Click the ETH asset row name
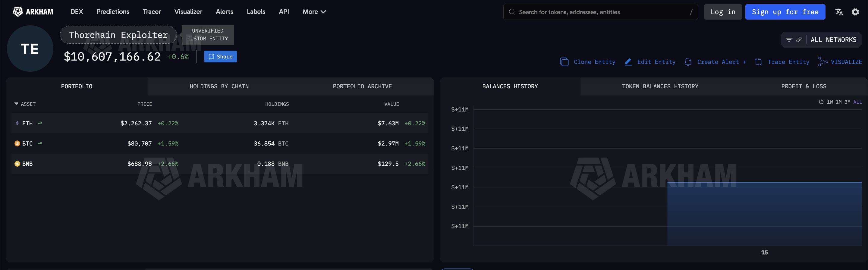The height and width of the screenshot is (270, 868). 27,123
